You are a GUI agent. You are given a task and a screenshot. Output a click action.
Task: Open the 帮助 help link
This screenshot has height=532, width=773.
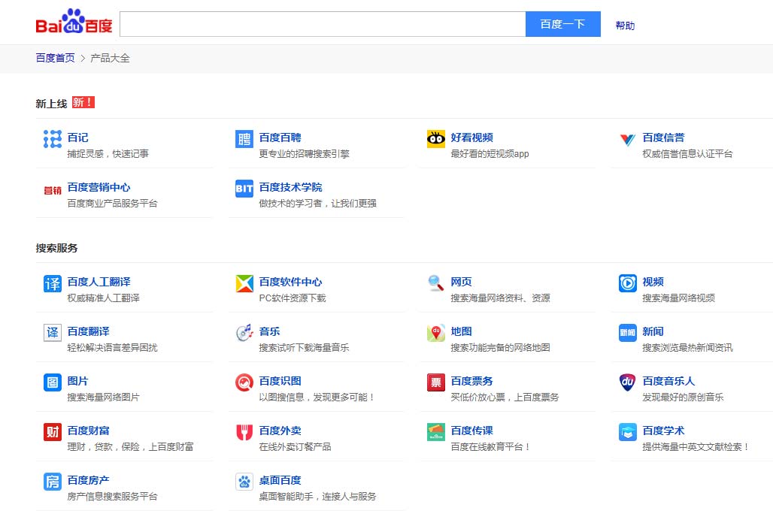(625, 26)
